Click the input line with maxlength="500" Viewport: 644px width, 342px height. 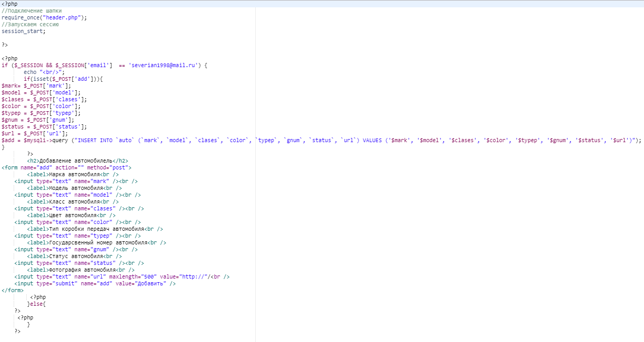(122, 276)
